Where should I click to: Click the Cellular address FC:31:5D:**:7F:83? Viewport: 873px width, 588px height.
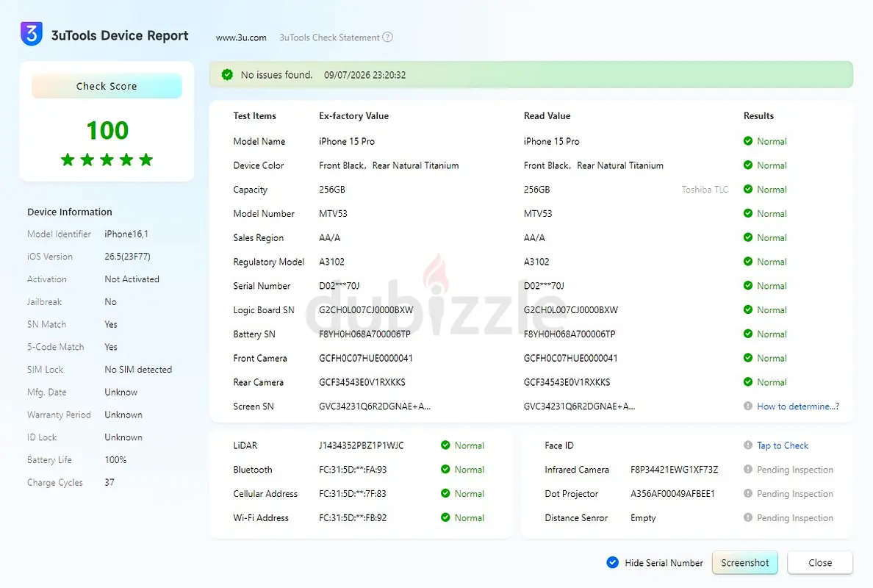(x=353, y=493)
